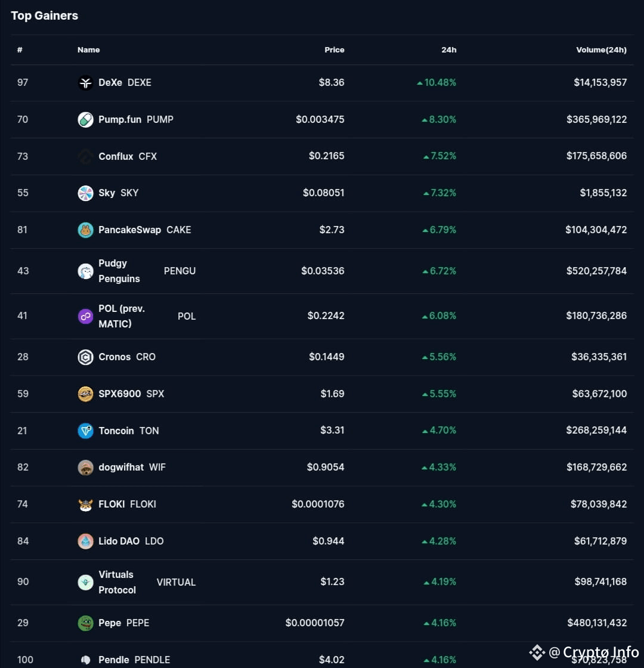Image resolution: width=644 pixels, height=668 pixels.
Task: Click the FLOKI dog icon
Action: (x=85, y=504)
